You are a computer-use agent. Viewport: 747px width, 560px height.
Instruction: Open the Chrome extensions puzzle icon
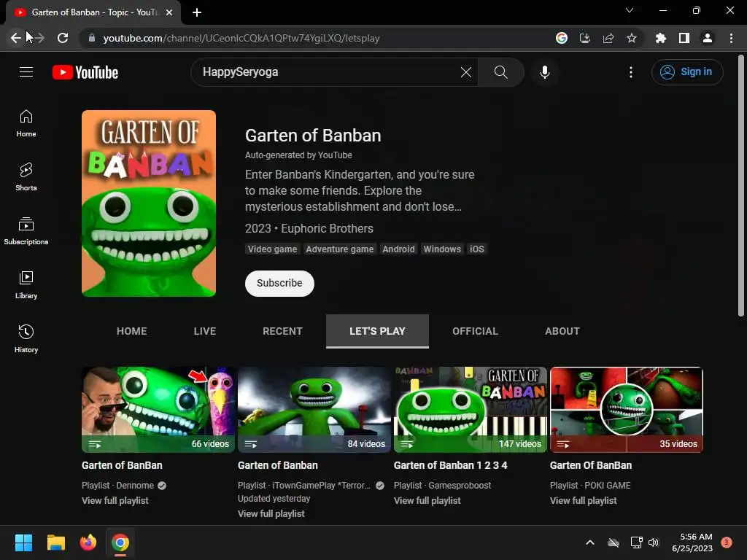click(661, 38)
